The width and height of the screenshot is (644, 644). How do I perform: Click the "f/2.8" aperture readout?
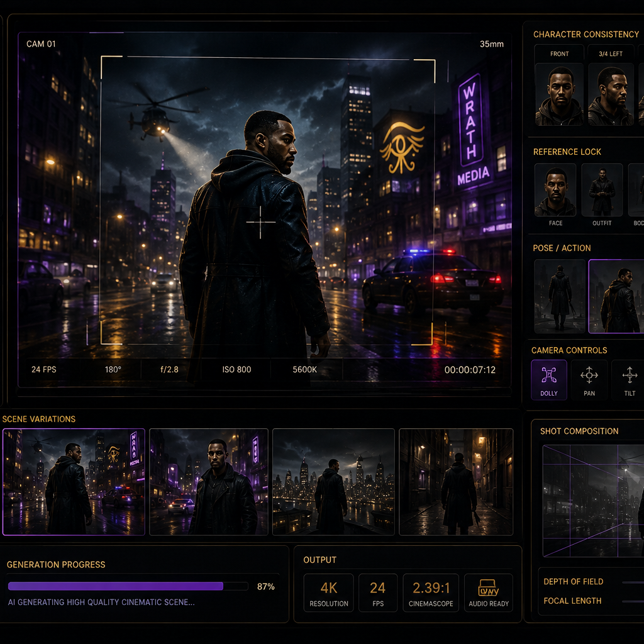(x=169, y=369)
